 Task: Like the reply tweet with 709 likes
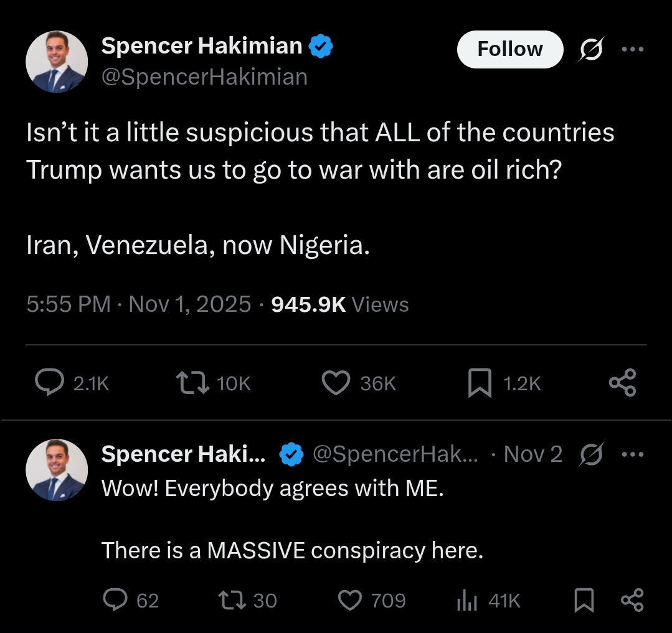(350, 600)
